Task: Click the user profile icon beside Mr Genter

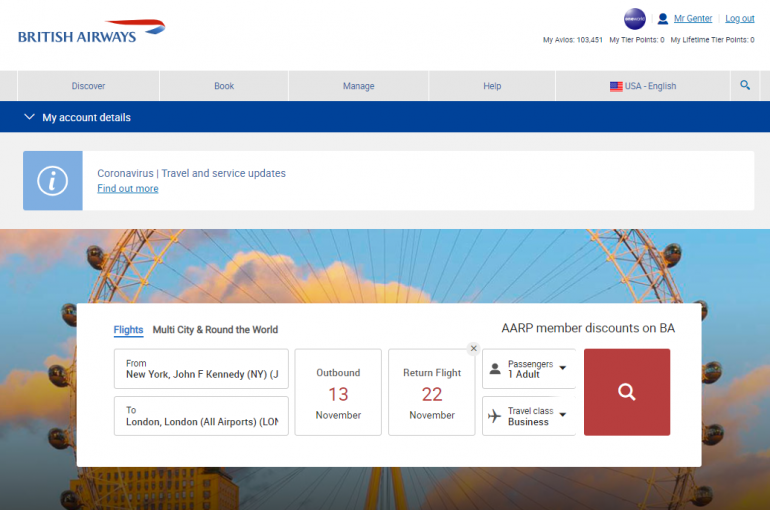Action: [662, 19]
